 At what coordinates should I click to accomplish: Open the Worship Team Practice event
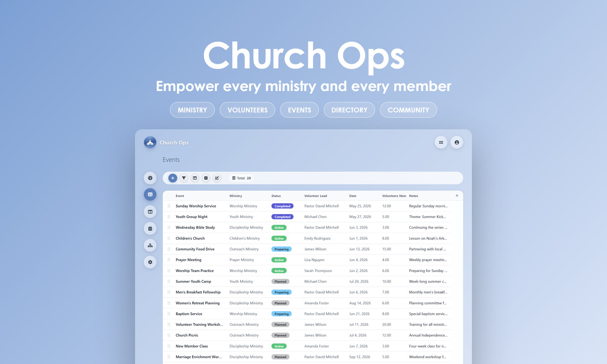pyautogui.click(x=194, y=271)
